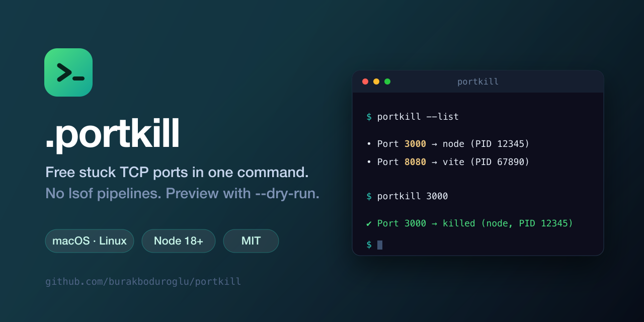
Task: Click the Port 3000 → node (PID 12345) line
Action: coord(448,144)
